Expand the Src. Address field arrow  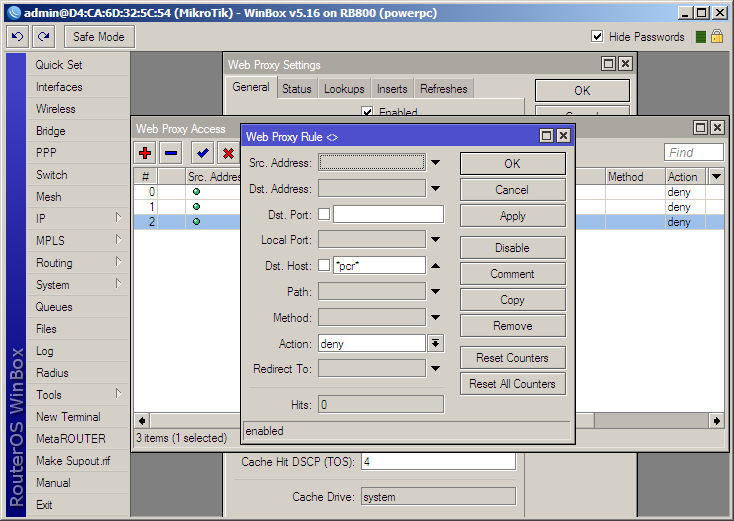coord(435,162)
